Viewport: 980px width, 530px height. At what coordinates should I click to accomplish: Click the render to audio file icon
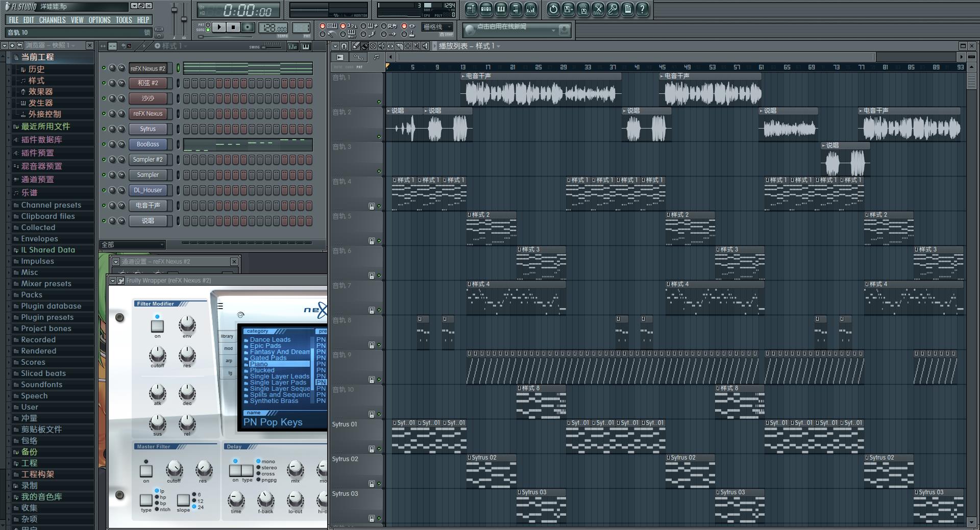coord(583,9)
